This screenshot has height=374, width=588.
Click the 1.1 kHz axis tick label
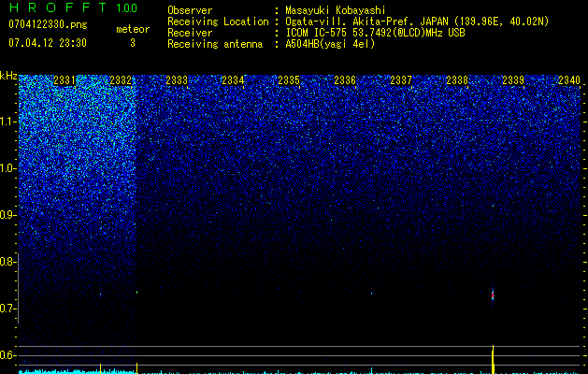click(x=7, y=122)
